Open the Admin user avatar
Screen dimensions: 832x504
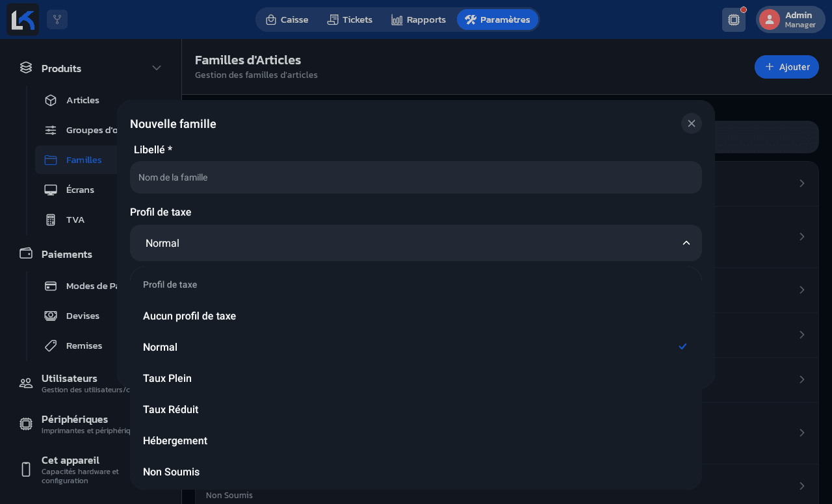[x=770, y=19]
